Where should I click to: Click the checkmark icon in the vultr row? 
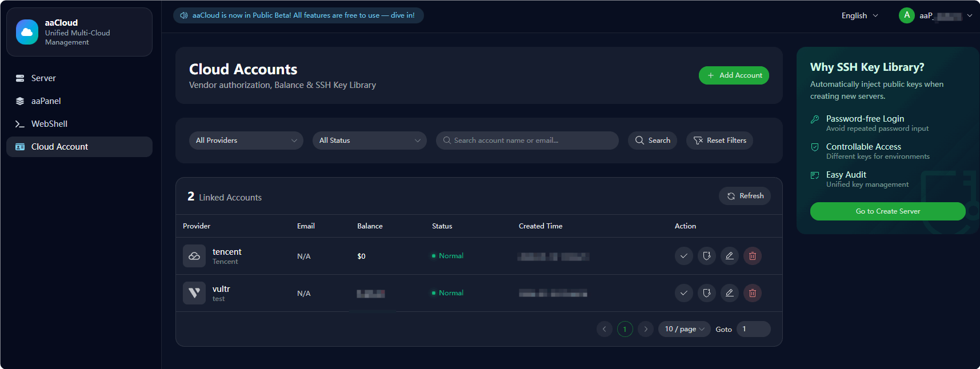click(x=683, y=293)
